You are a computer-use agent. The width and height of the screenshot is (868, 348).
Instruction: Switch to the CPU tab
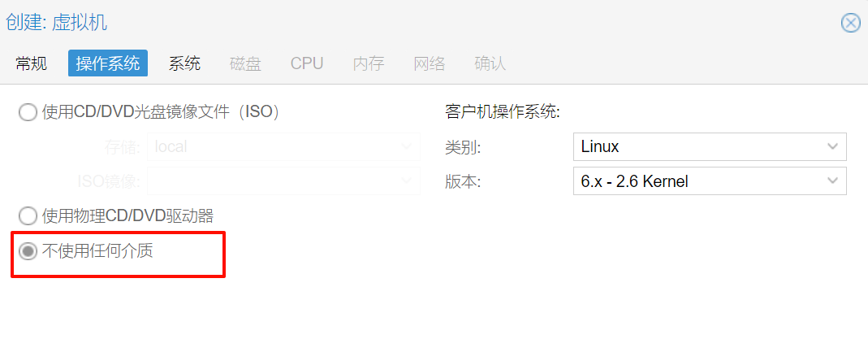point(307,63)
